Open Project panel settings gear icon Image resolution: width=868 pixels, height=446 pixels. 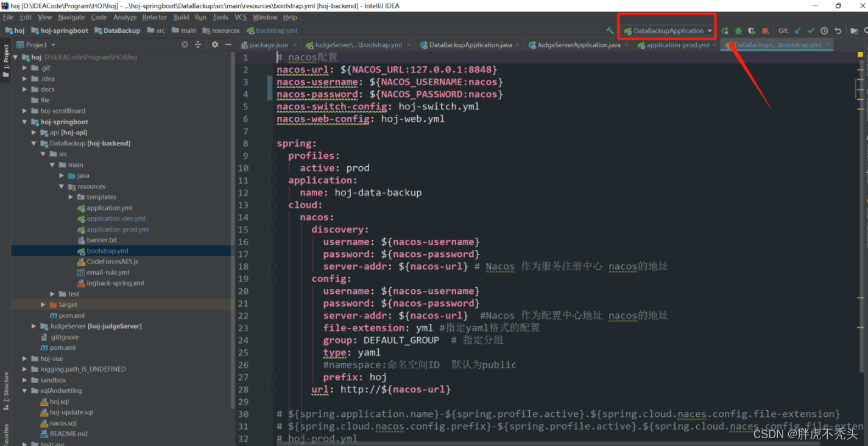[x=214, y=44]
